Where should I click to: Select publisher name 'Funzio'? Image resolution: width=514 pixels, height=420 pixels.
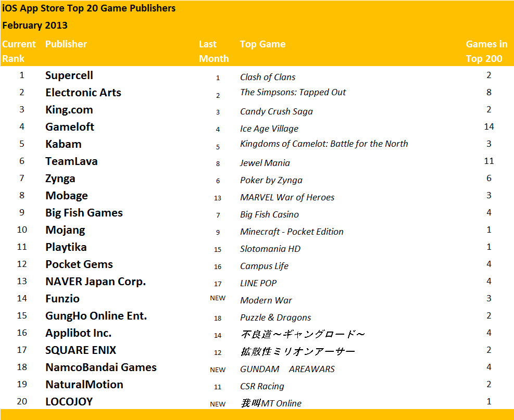click(x=62, y=299)
